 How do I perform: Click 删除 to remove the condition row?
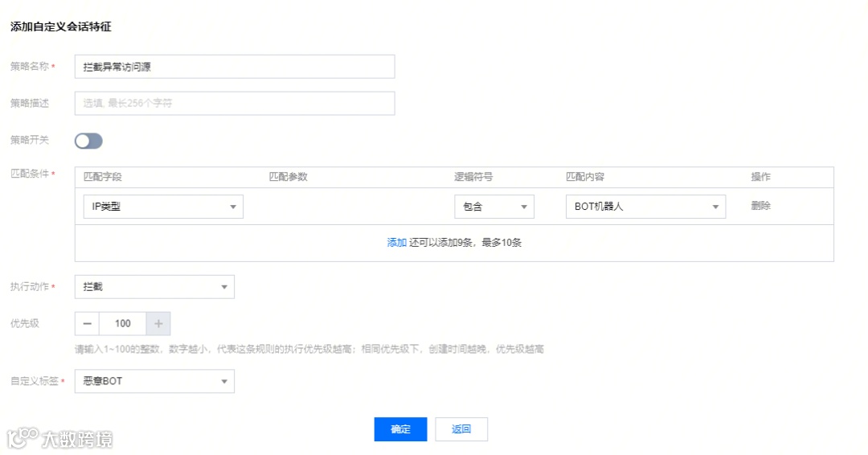click(760, 206)
